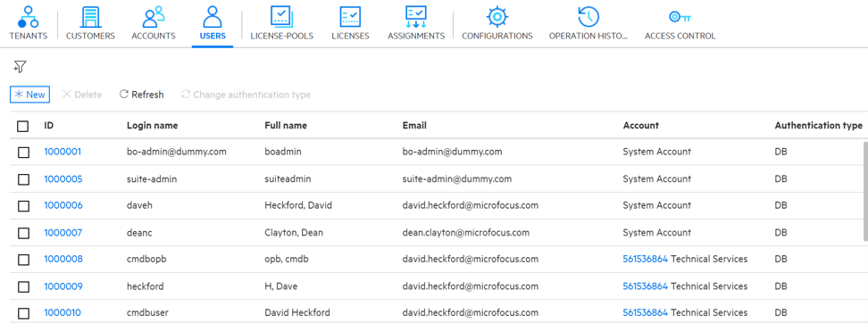Switch to the LICENSES tab label

pos(350,36)
